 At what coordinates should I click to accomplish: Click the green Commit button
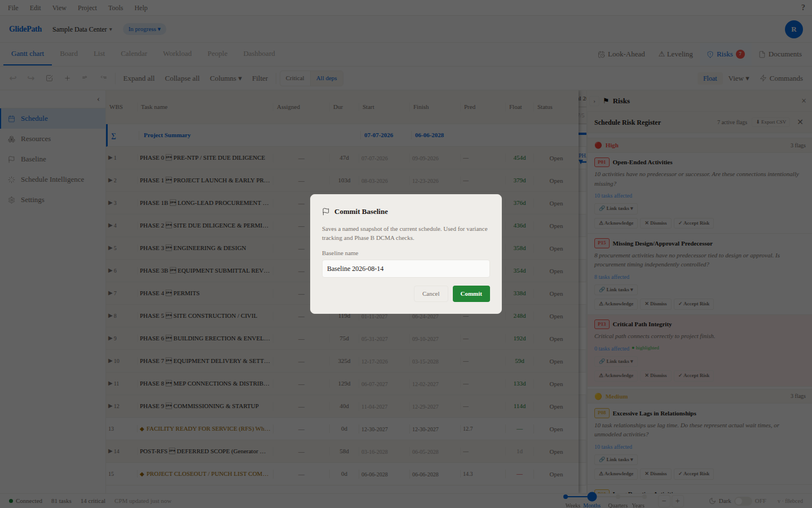click(471, 294)
